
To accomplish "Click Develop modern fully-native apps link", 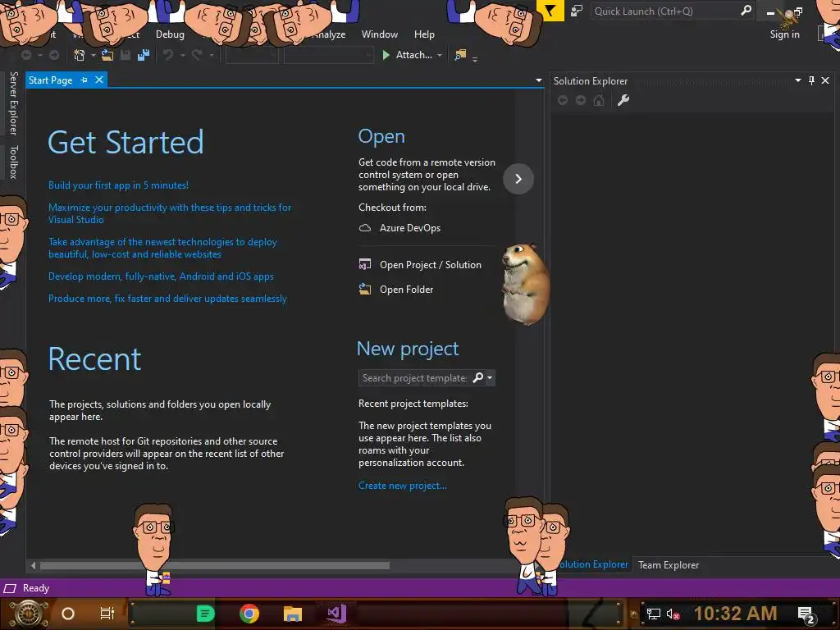I will coord(162,276).
